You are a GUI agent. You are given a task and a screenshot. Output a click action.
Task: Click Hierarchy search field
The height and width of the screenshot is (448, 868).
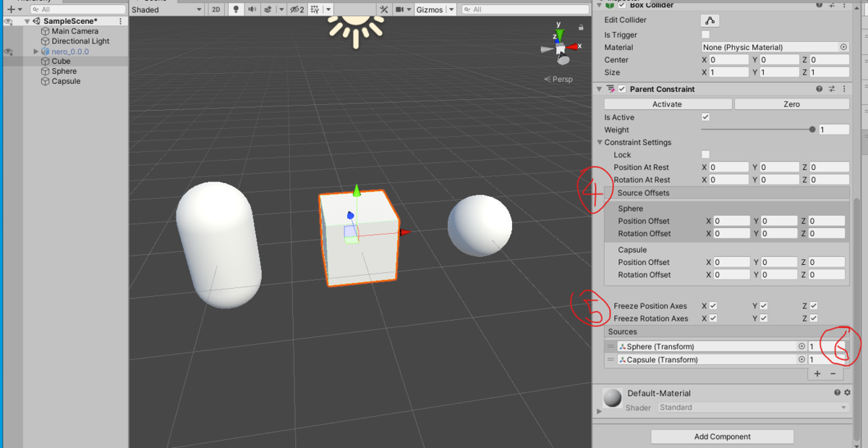click(x=77, y=9)
